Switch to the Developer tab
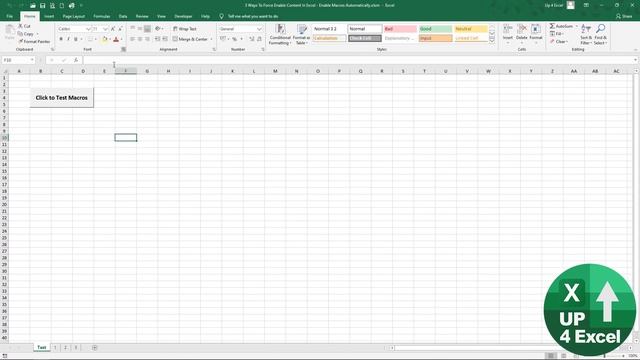This screenshot has height=360, width=640. click(x=183, y=16)
